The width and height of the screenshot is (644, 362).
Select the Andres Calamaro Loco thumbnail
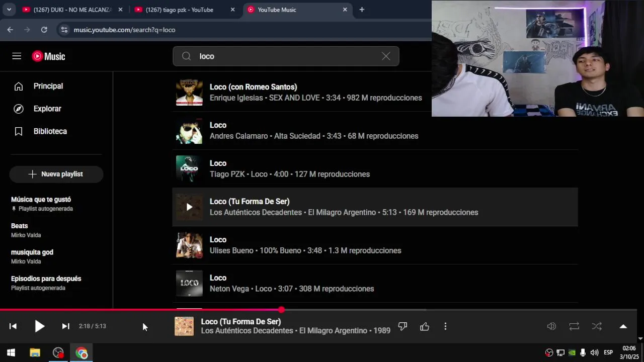tap(189, 130)
